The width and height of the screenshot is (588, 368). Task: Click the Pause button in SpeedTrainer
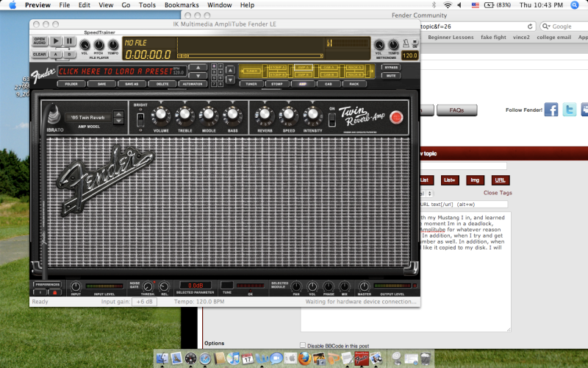69,41
